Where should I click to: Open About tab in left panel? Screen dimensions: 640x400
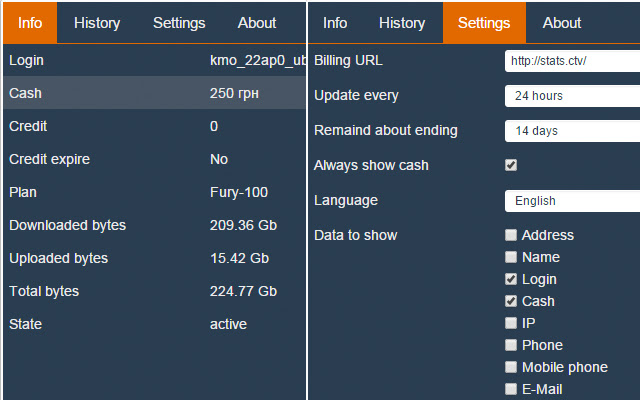(x=257, y=23)
